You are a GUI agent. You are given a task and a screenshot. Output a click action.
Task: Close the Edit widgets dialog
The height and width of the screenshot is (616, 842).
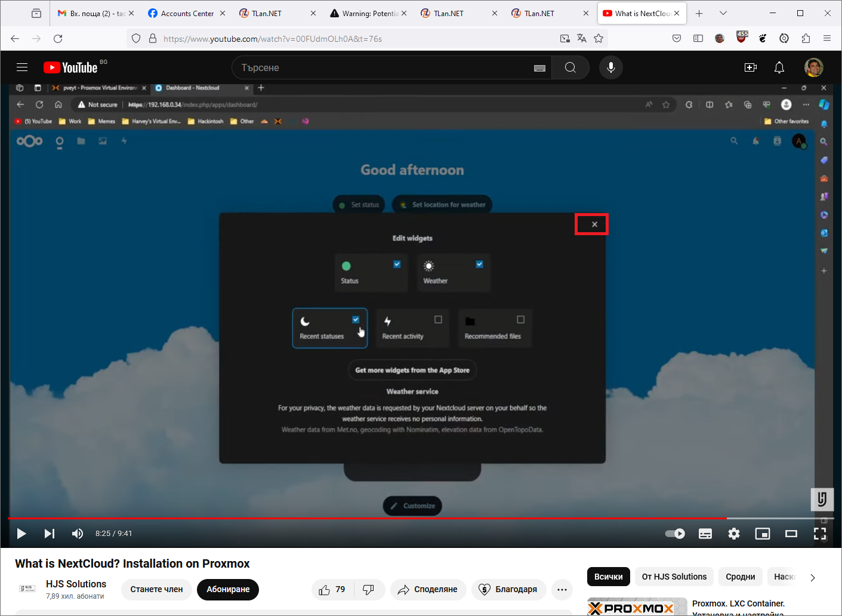tap(594, 224)
